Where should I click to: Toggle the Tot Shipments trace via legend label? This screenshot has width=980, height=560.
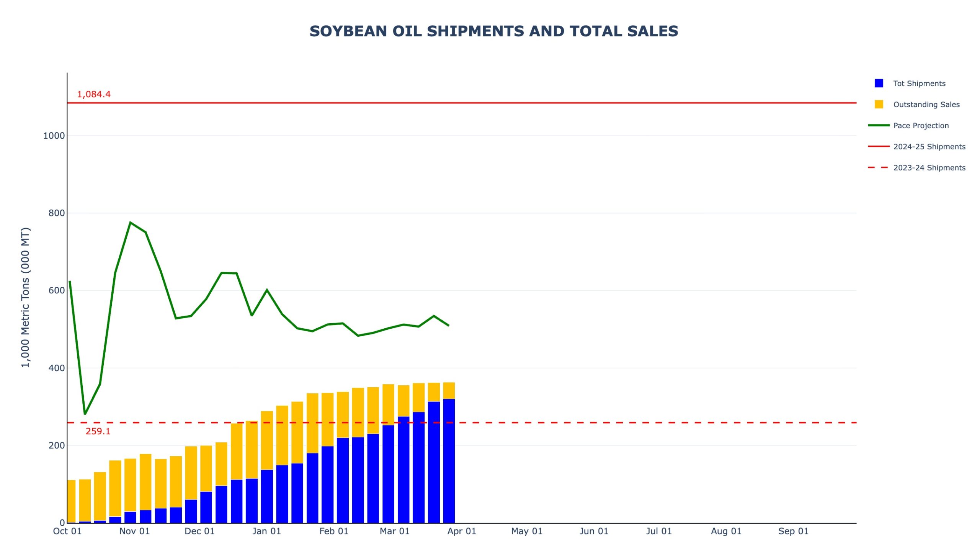pos(918,84)
